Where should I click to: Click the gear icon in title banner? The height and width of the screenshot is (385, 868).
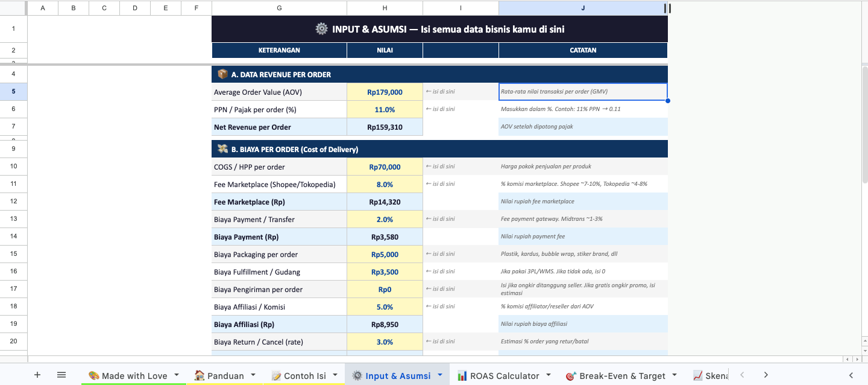[x=322, y=29]
